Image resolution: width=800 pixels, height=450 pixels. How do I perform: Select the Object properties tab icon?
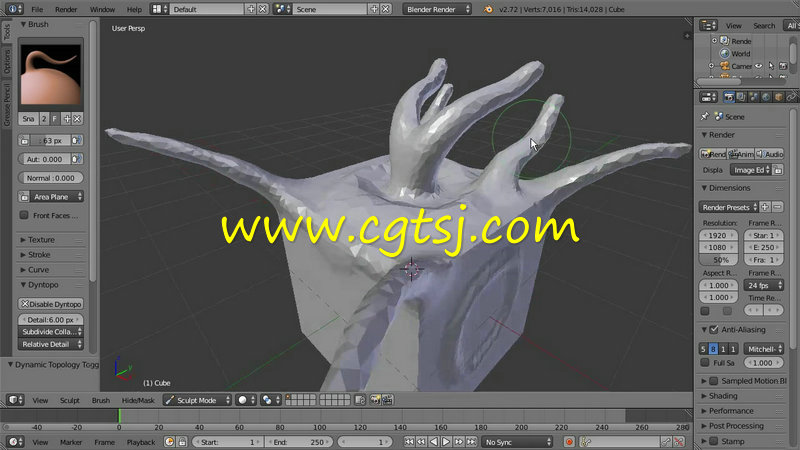click(x=779, y=97)
